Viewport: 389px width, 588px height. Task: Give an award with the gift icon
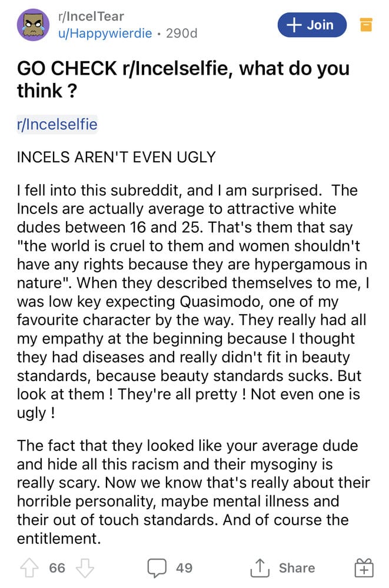click(364, 568)
